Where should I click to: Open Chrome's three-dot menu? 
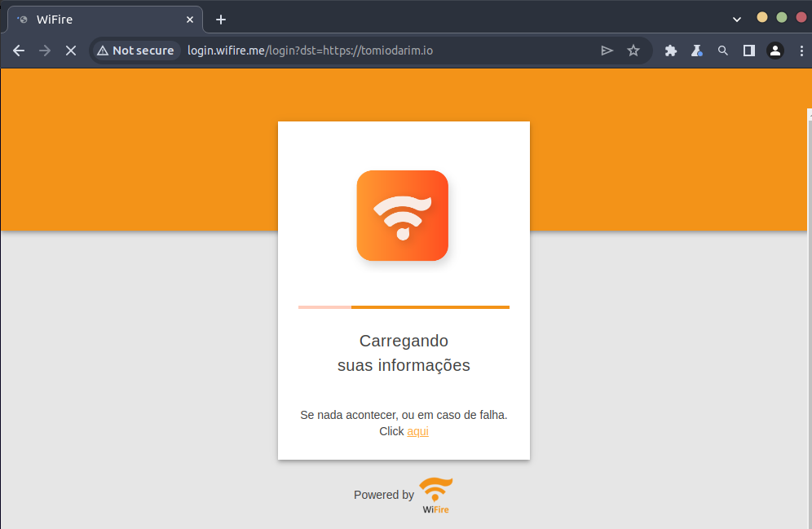point(801,51)
